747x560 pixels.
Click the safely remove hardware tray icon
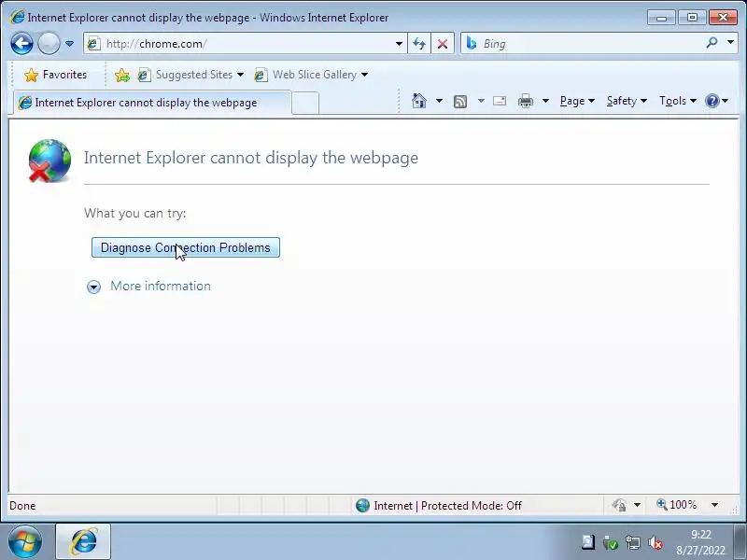coord(610,542)
